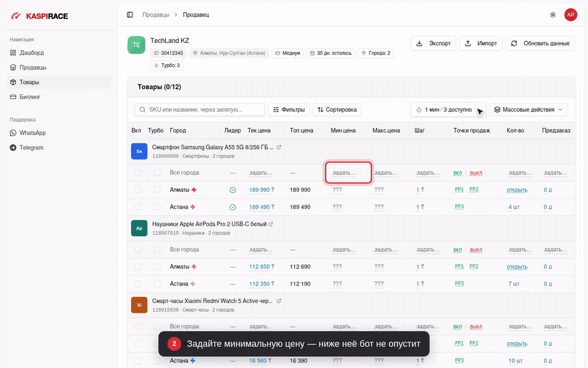Screen dimensions: 588x368
Task: Open the Фильтры panel
Action: pyautogui.click(x=288, y=110)
